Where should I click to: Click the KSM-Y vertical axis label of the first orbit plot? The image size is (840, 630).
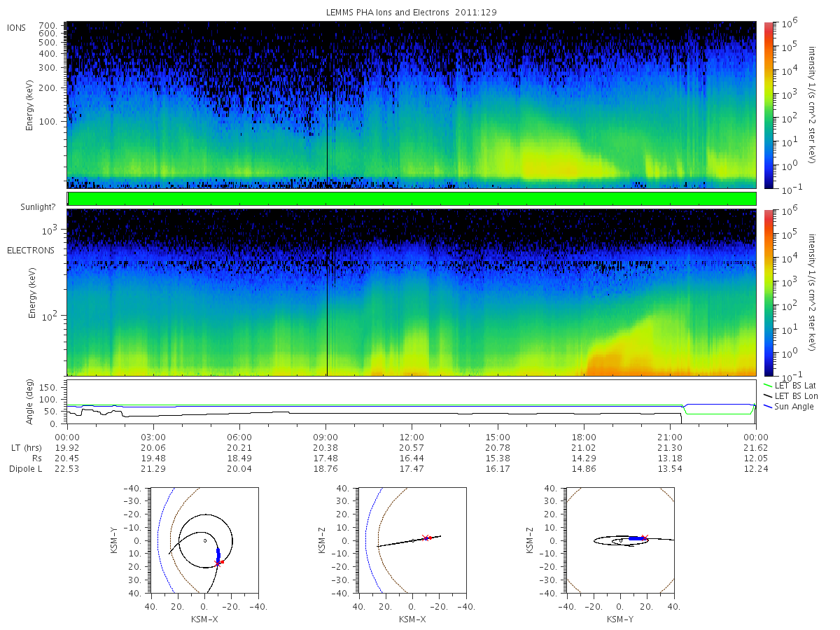(x=114, y=540)
